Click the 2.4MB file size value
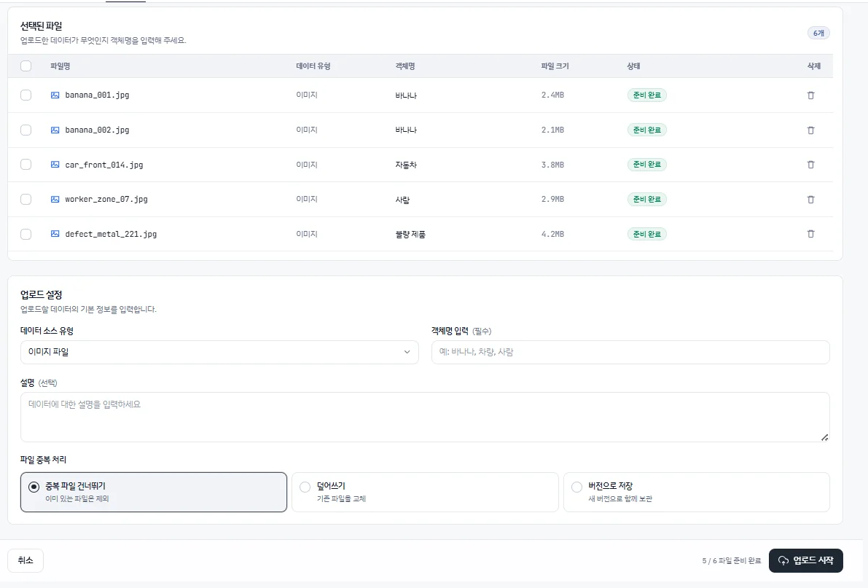Viewport: 868px width, 588px height. [x=552, y=95]
